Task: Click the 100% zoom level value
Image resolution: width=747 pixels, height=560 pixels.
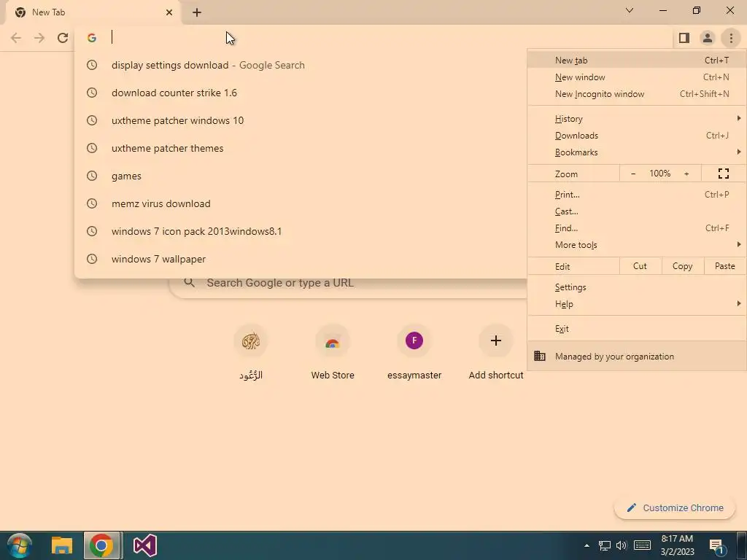Action: pyautogui.click(x=659, y=174)
